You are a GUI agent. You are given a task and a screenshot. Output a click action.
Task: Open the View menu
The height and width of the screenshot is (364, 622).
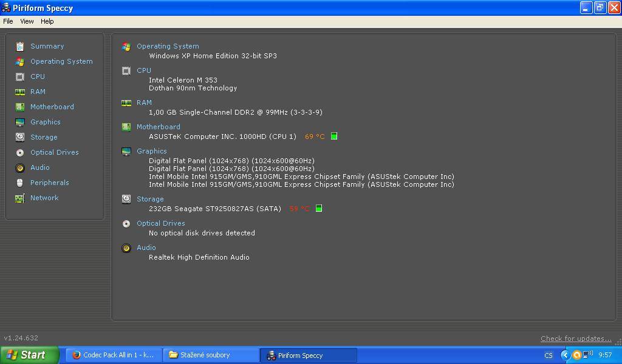[x=27, y=21]
